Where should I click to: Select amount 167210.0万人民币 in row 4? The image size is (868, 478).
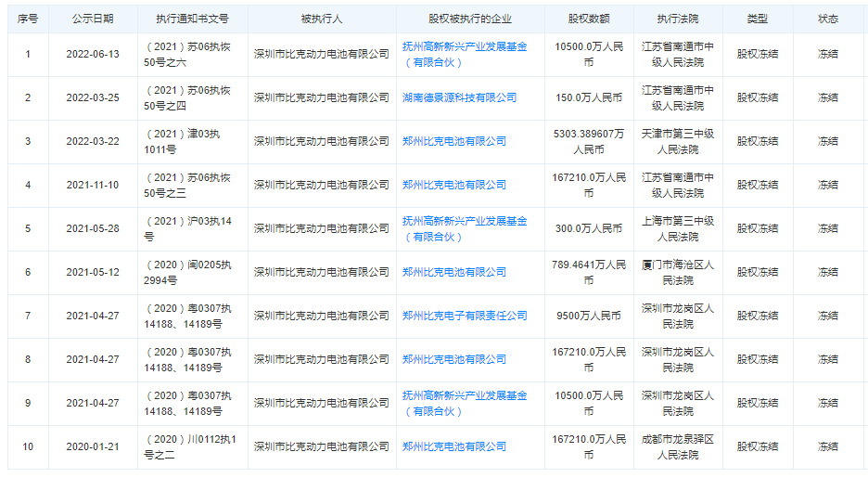pyautogui.click(x=589, y=185)
